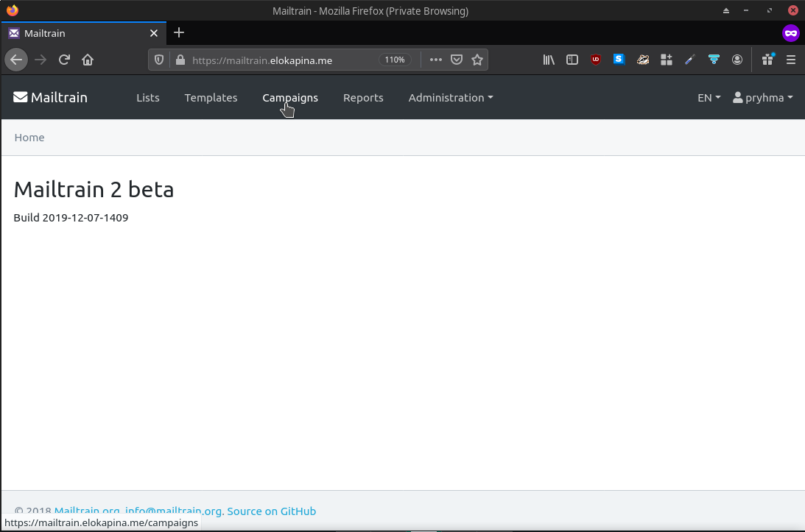
Task: Expand the pryhma user dropdown
Action: 763,97
